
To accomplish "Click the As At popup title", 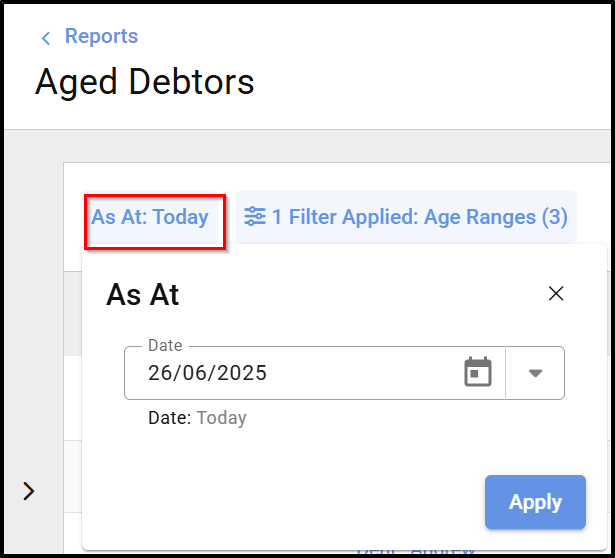I will (143, 294).
